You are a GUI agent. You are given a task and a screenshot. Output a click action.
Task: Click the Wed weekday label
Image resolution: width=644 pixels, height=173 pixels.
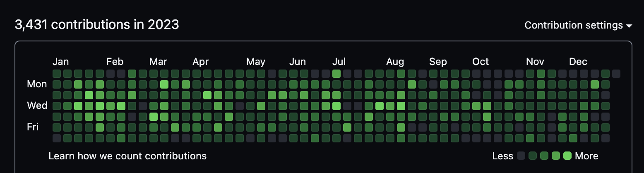(x=37, y=106)
